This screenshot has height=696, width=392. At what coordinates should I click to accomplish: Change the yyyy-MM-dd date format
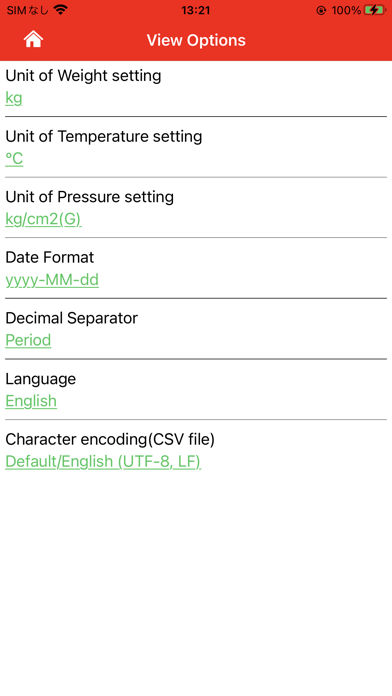pos(52,280)
